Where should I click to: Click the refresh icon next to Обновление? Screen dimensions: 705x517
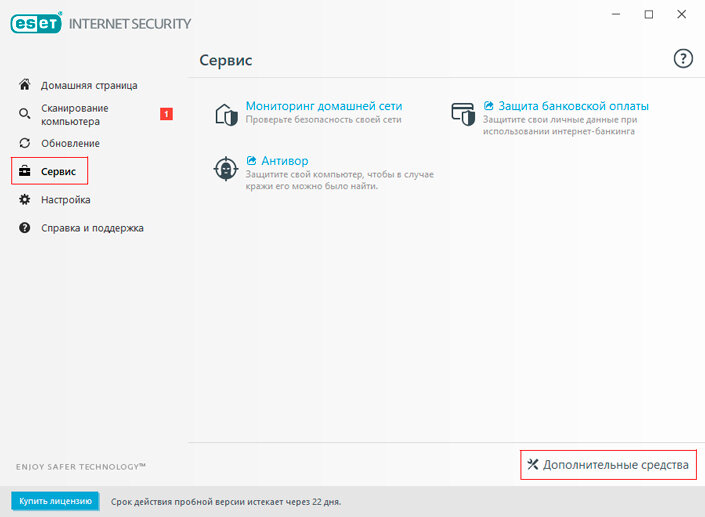pyautogui.click(x=25, y=143)
